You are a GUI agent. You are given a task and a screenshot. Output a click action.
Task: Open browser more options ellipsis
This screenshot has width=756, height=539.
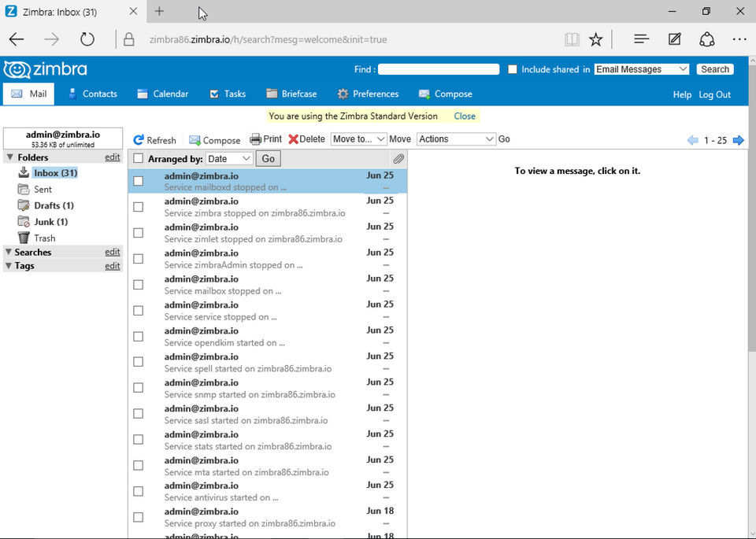click(x=739, y=39)
